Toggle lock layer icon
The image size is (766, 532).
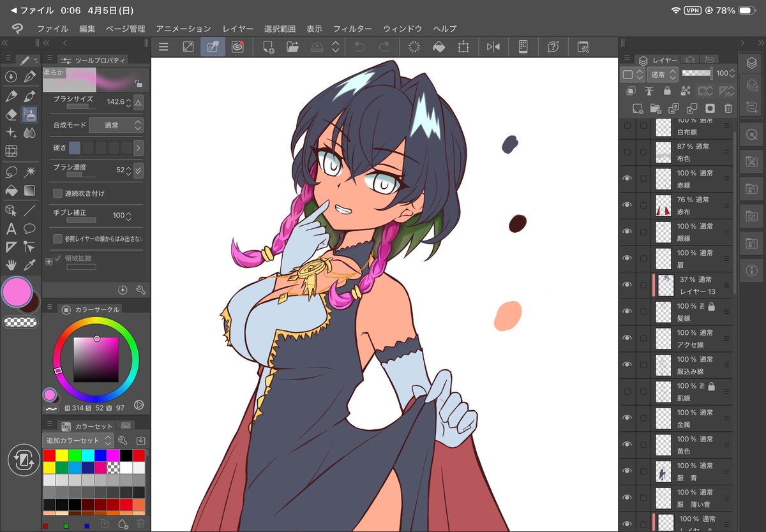667,91
